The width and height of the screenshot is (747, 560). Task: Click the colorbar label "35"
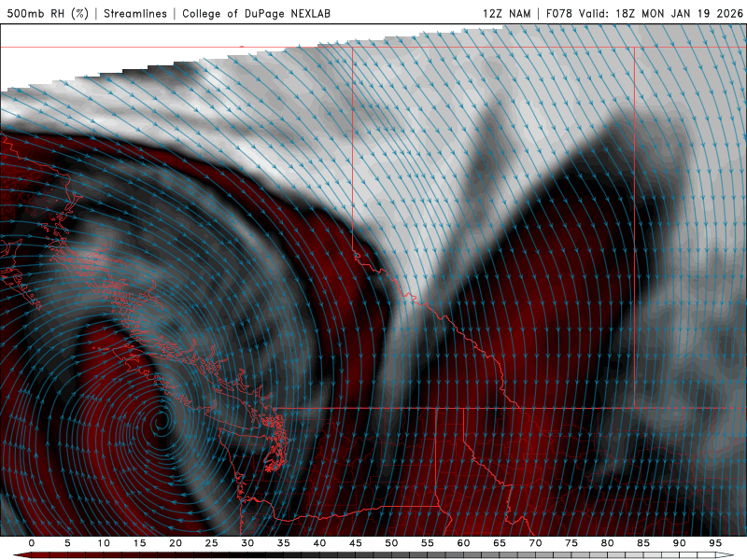283,543
